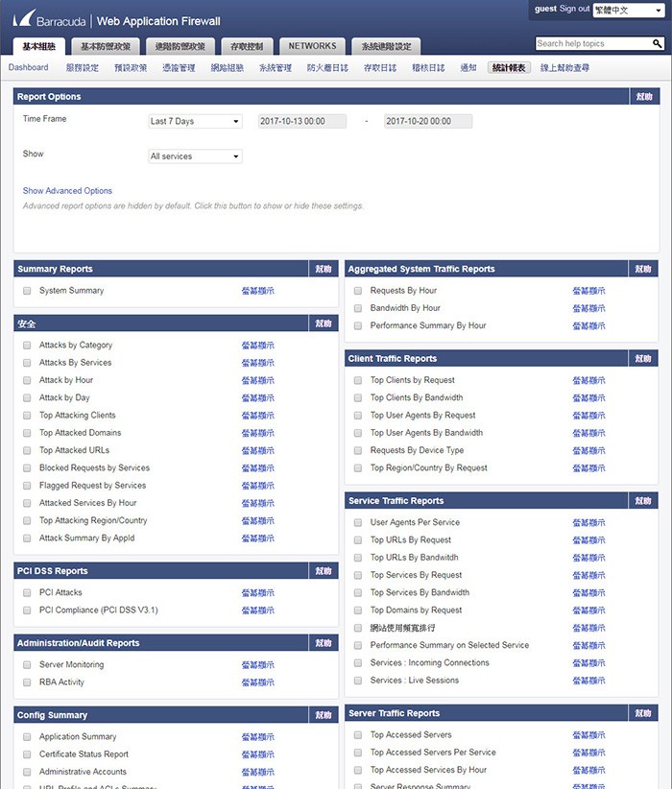
Task: Open help for Client Traffic Reports
Action: click(x=645, y=359)
